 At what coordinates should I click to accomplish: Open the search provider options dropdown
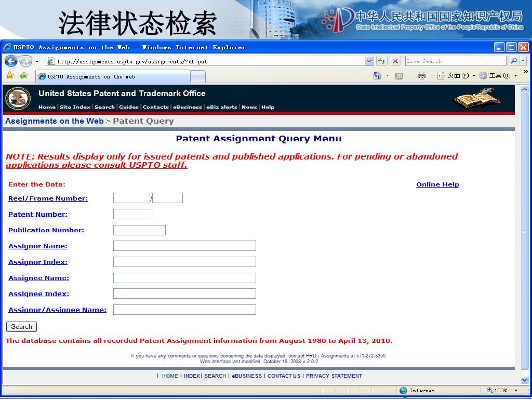pos(523,61)
